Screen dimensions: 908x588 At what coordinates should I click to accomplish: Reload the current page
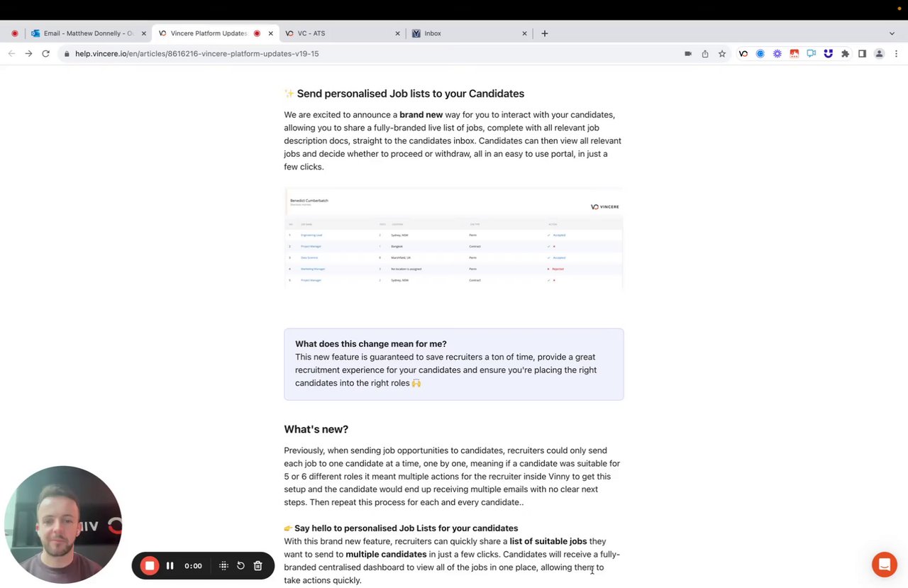(45, 53)
